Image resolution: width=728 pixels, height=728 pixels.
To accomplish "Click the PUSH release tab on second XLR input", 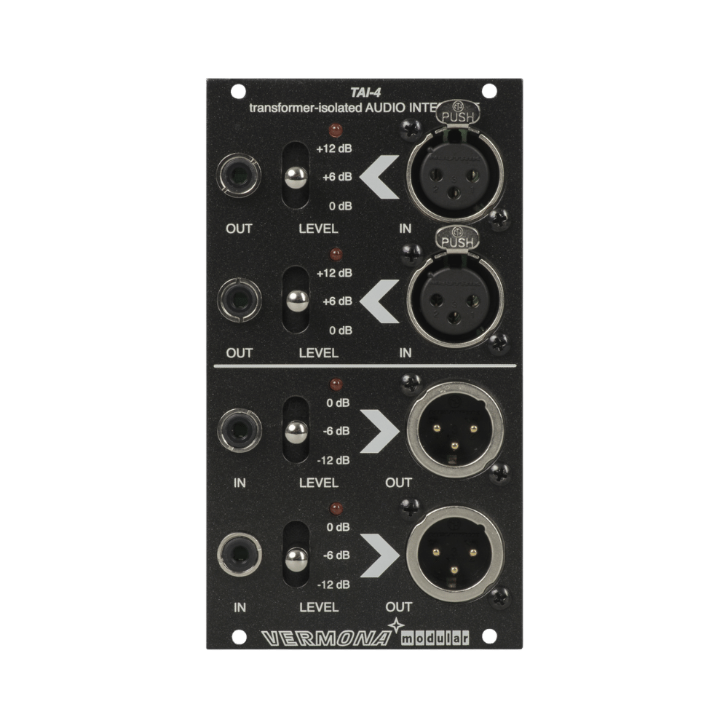I will [457, 238].
